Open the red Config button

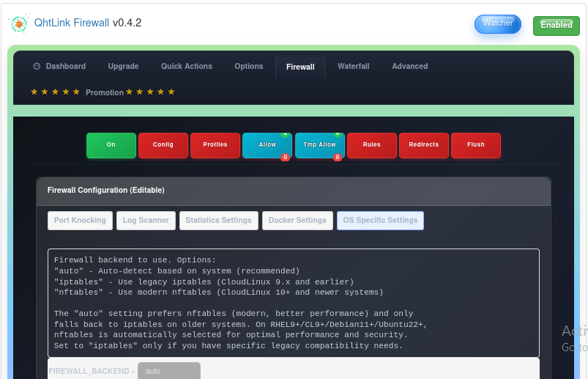click(x=163, y=145)
